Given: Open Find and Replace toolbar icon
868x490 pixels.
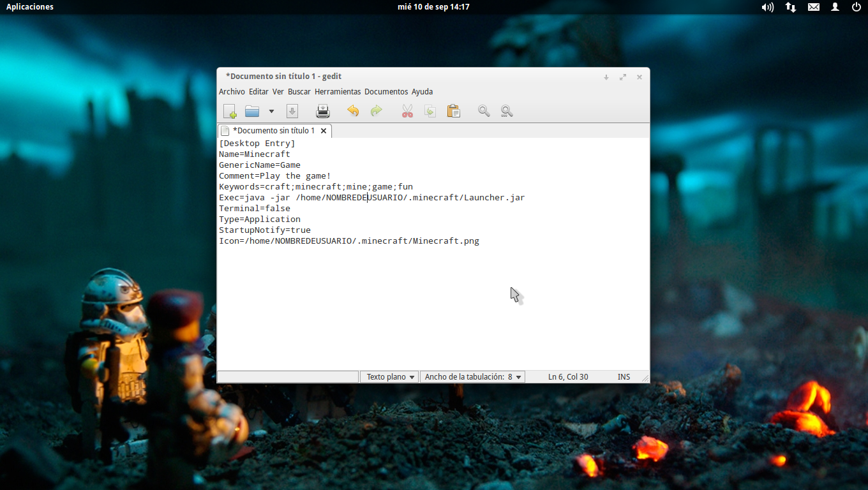Looking at the screenshot, I should click(507, 111).
